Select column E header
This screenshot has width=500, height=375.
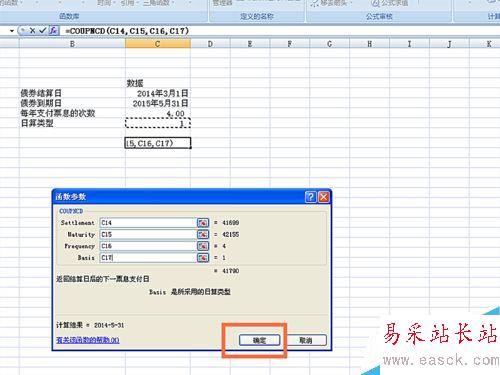click(250, 44)
